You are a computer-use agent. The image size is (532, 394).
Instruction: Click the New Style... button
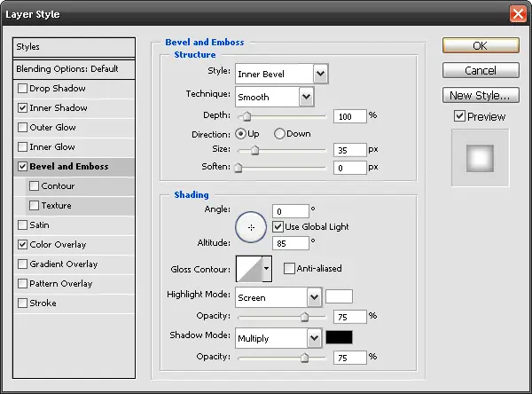click(x=481, y=95)
